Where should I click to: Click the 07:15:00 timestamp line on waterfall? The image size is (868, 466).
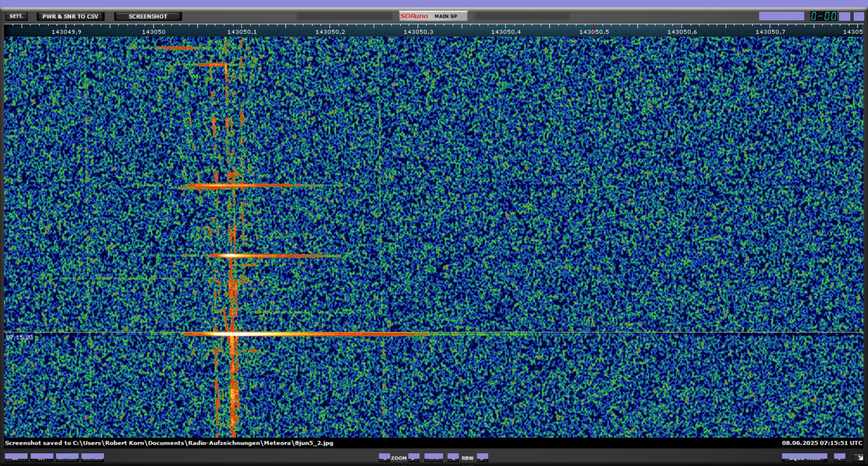pyautogui.click(x=19, y=338)
